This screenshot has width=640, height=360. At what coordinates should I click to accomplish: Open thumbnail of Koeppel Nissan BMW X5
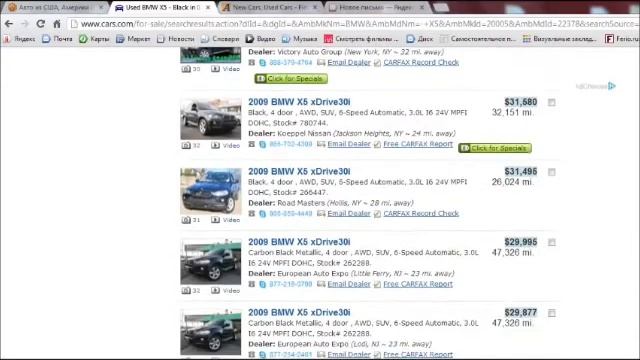coord(211,118)
